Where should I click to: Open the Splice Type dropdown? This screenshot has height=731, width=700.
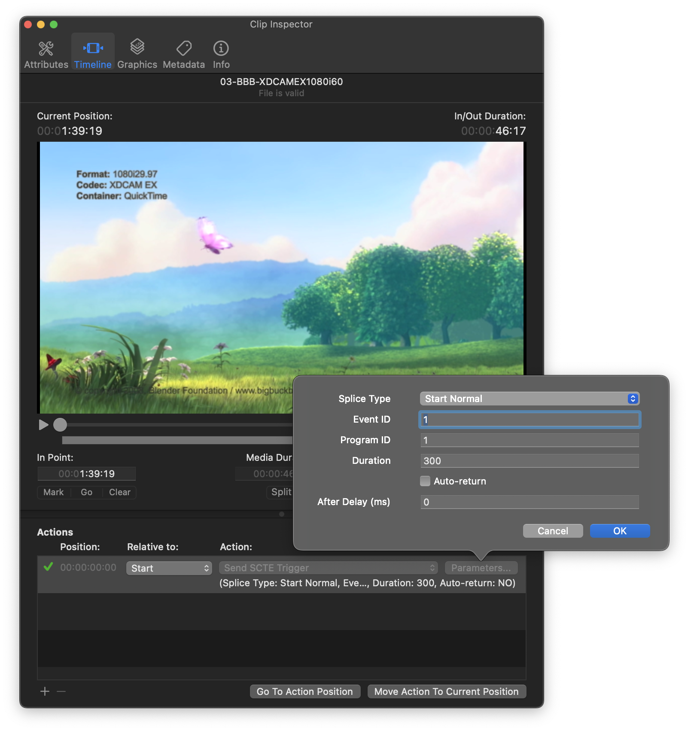[530, 399]
